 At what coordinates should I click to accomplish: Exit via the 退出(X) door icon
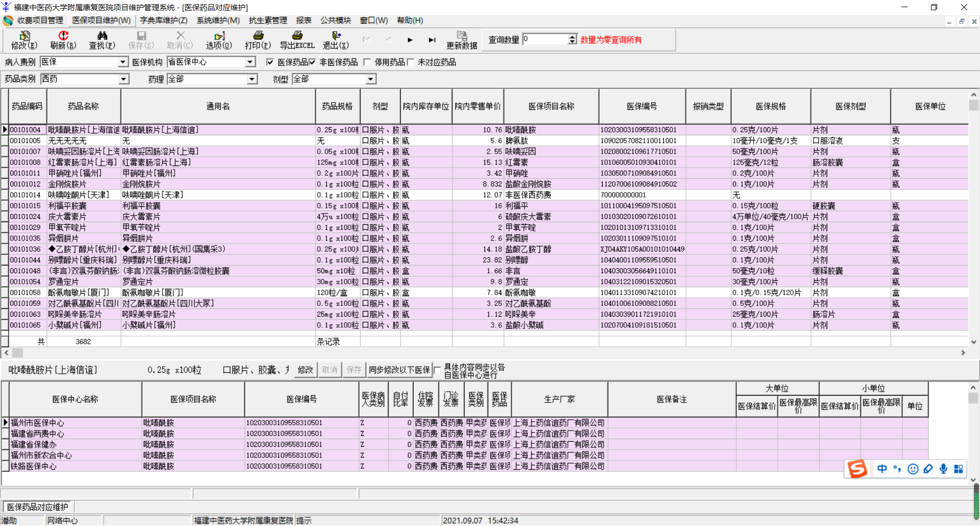(336, 40)
